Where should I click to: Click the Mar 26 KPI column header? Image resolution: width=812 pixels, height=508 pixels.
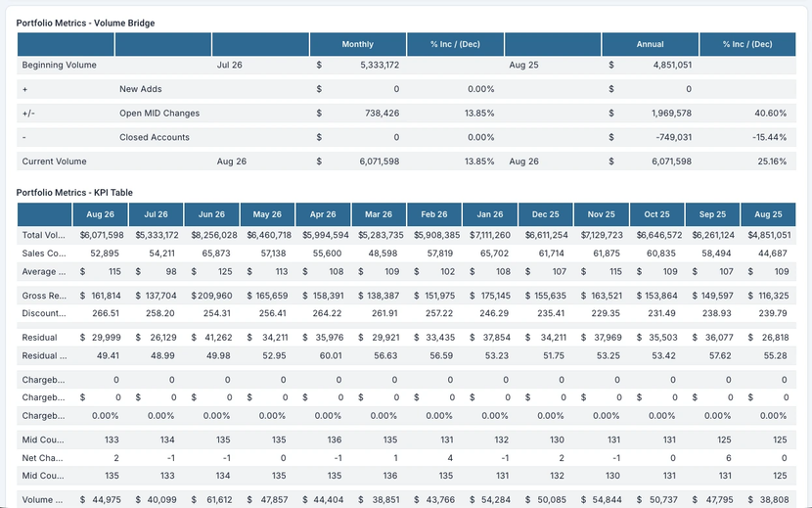click(379, 214)
